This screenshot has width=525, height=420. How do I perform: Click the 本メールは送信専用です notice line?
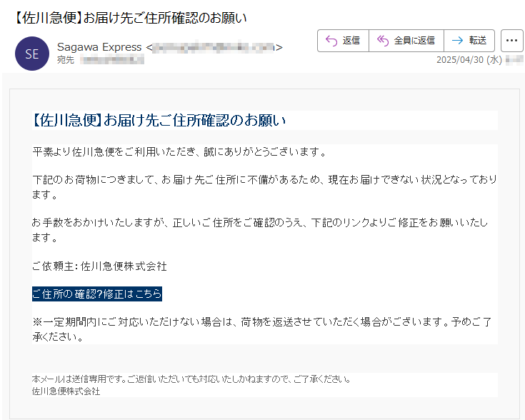click(x=191, y=379)
